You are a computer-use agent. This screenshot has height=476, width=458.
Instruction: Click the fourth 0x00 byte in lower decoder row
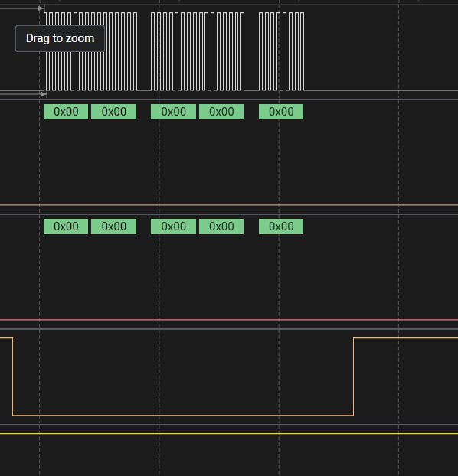point(221,227)
